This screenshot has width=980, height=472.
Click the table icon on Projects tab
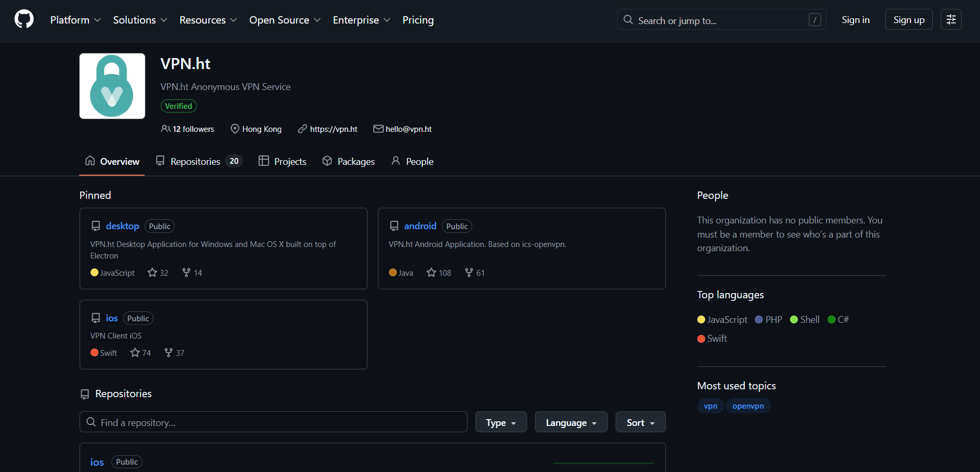pos(264,161)
